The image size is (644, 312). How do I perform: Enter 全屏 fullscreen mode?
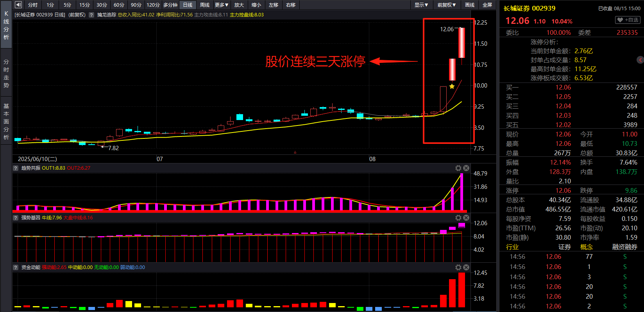point(487,5)
